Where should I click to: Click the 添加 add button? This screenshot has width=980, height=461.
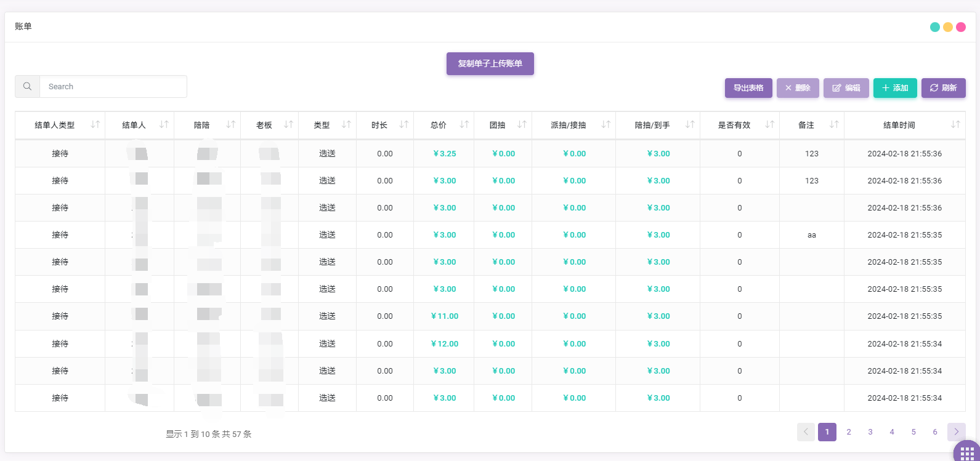pyautogui.click(x=895, y=88)
